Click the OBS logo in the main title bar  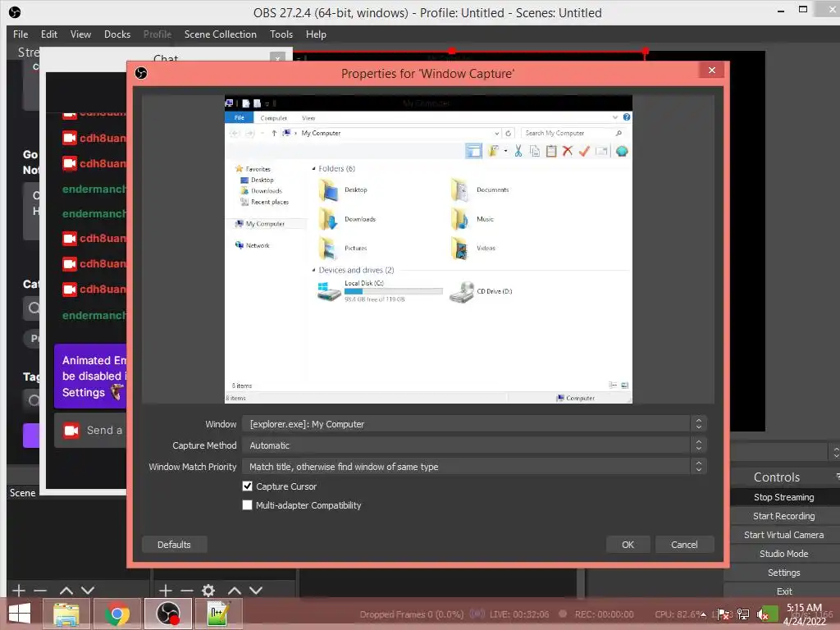15,12
